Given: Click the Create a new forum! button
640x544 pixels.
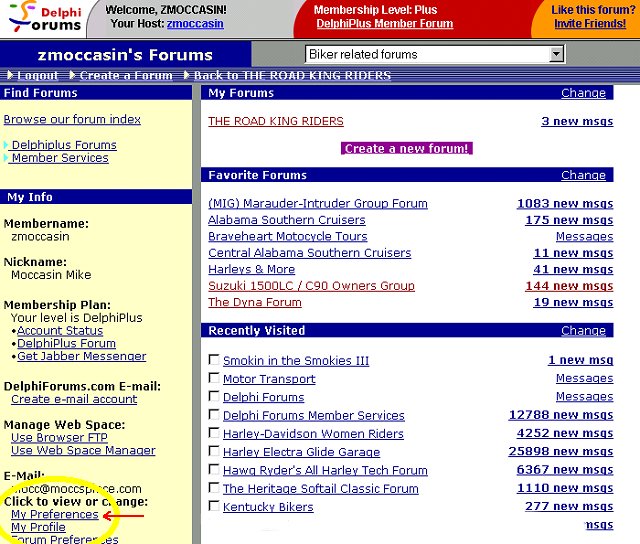Looking at the screenshot, I should pyautogui.click(x=407, y=148).
